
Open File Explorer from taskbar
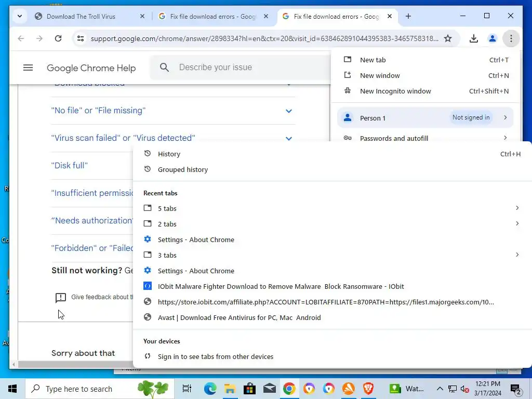(230, 389)
